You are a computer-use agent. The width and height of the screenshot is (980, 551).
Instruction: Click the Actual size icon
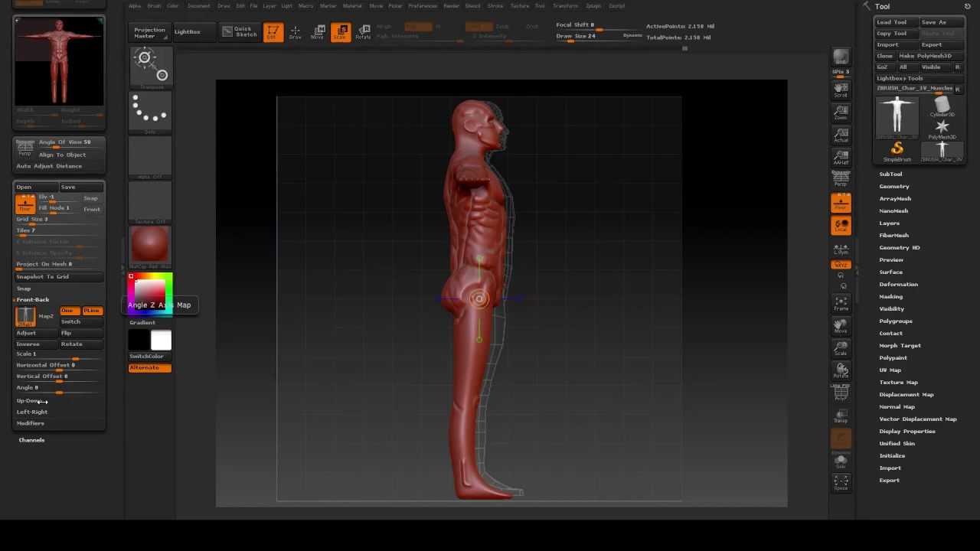pyautogui.click(x=841, y=135)
